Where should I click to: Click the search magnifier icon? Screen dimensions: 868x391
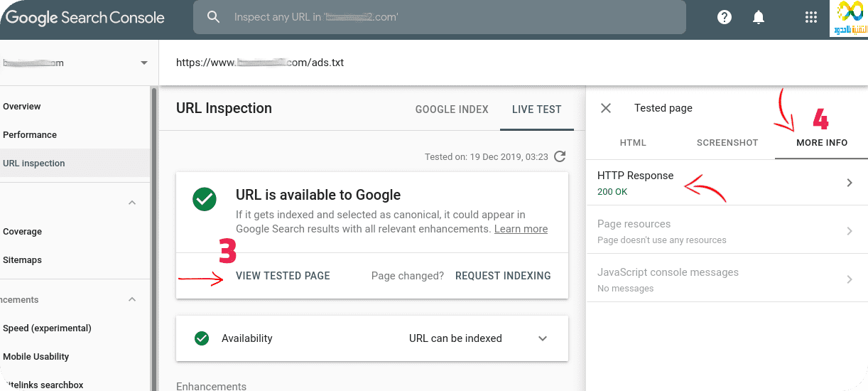click(x=213, y=17)
